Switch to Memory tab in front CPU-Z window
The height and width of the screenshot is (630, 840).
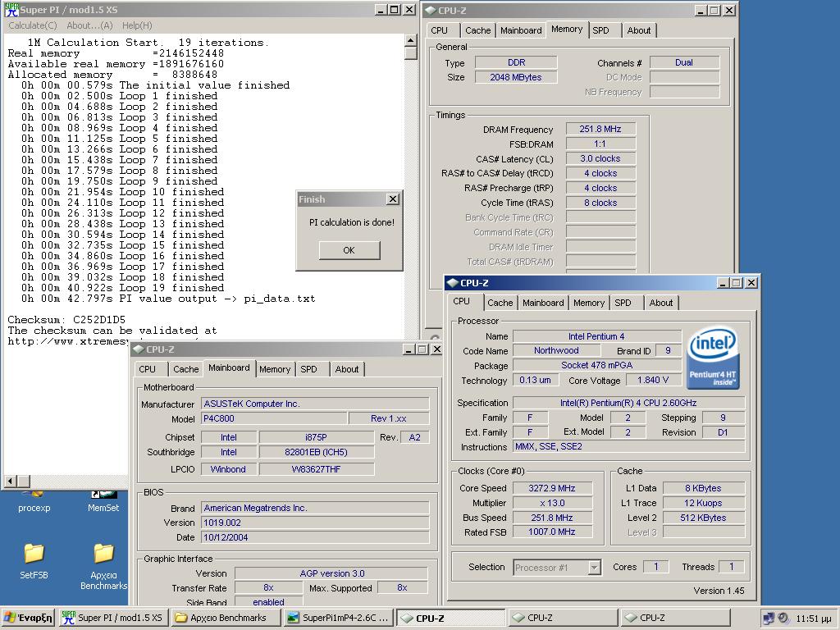[x=589, y=303]
